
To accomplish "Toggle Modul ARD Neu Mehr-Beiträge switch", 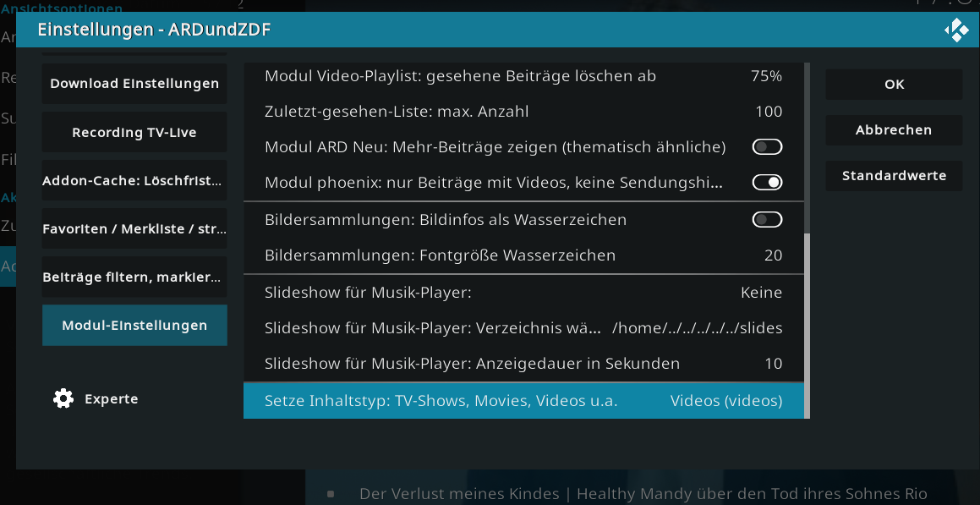I will 767,147.
